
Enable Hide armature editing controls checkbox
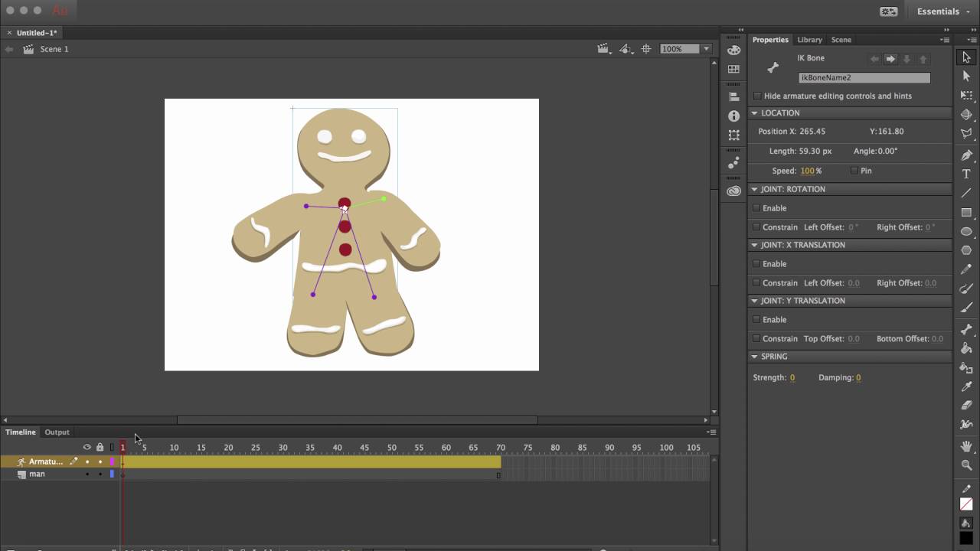[x=757, y=96]
